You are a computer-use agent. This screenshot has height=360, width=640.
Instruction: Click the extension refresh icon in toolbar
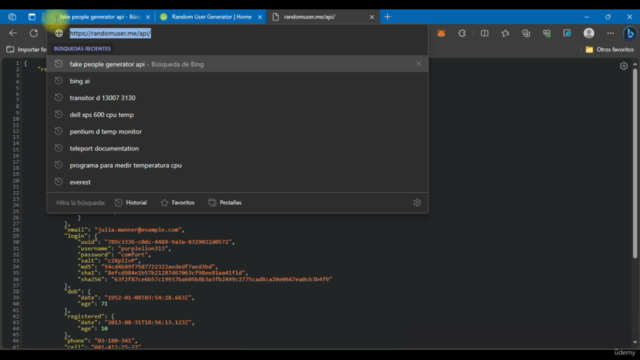click(x=462, y=33)
